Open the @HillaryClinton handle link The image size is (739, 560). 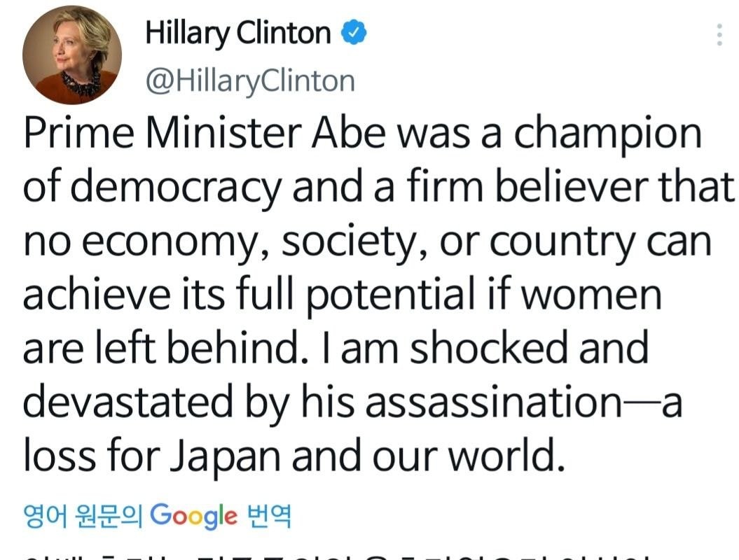pos(249,81)
